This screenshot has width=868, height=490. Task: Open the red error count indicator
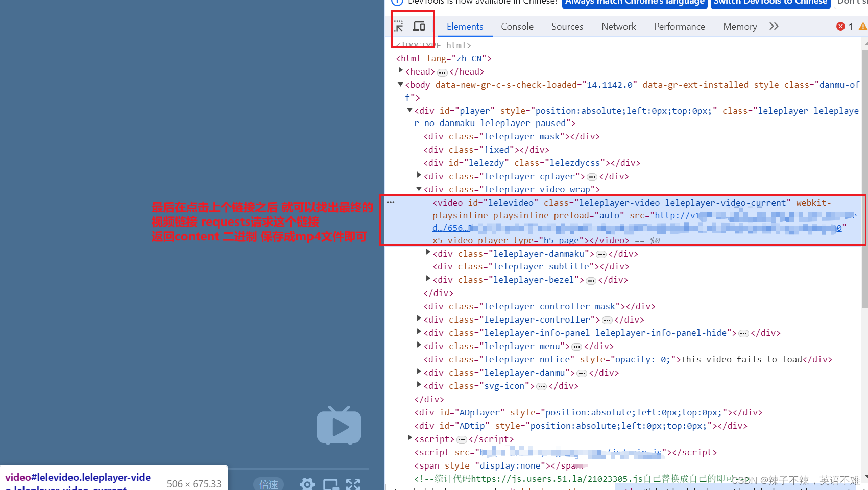pyautogui.click(x=845, y=27)
